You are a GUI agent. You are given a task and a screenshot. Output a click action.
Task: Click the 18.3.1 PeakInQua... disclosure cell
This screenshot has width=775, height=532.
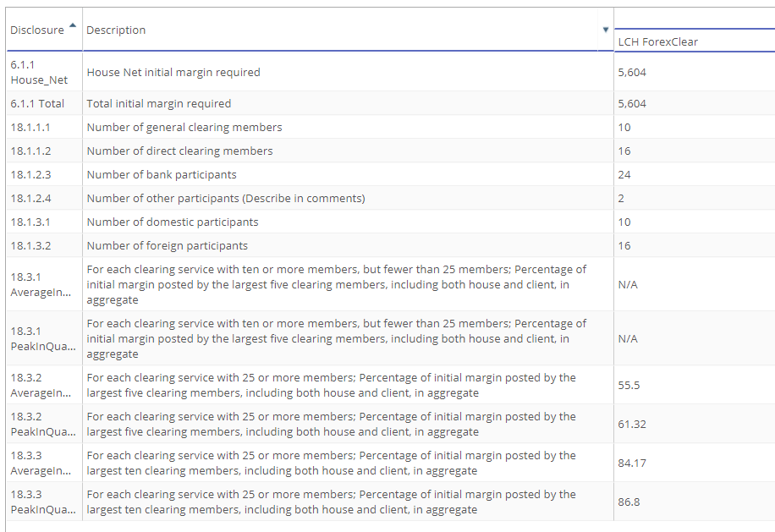[44, 338]
